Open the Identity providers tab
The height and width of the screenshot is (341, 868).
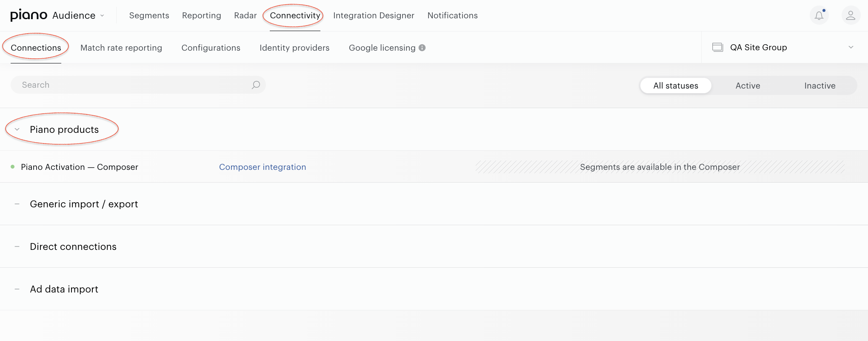pyautogui.click(x=294, y=48)
